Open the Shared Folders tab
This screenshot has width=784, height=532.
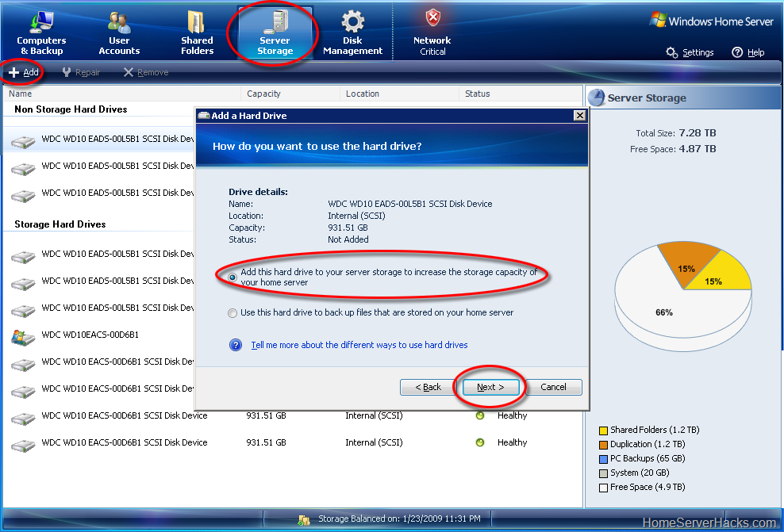[197, 33]
